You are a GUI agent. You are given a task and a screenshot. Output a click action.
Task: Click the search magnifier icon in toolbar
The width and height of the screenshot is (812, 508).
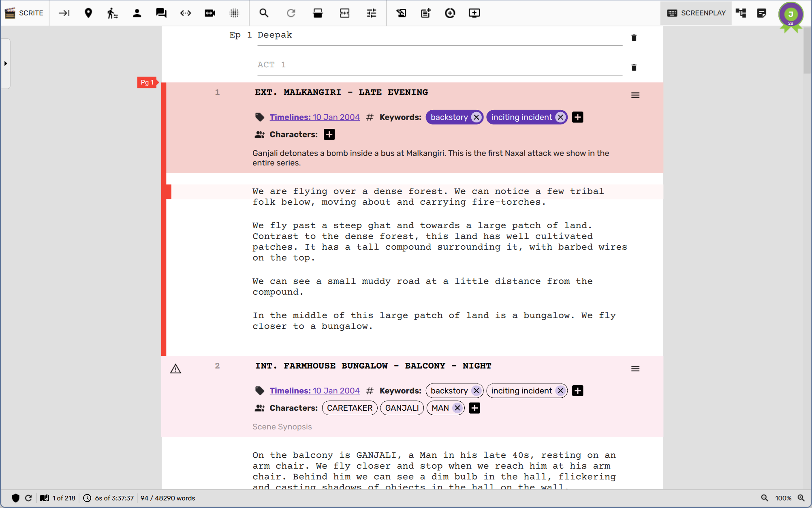[x=264, y=13]
